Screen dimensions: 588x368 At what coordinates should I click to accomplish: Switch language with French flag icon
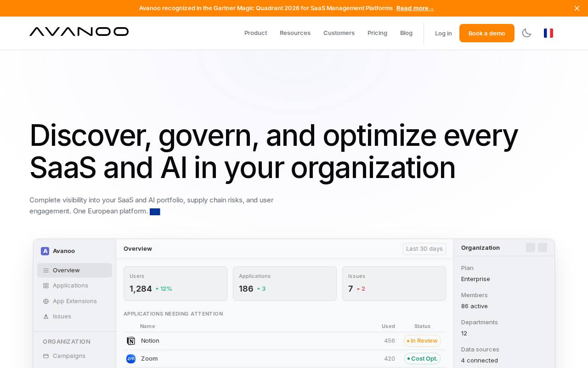(x=548, y=33)
